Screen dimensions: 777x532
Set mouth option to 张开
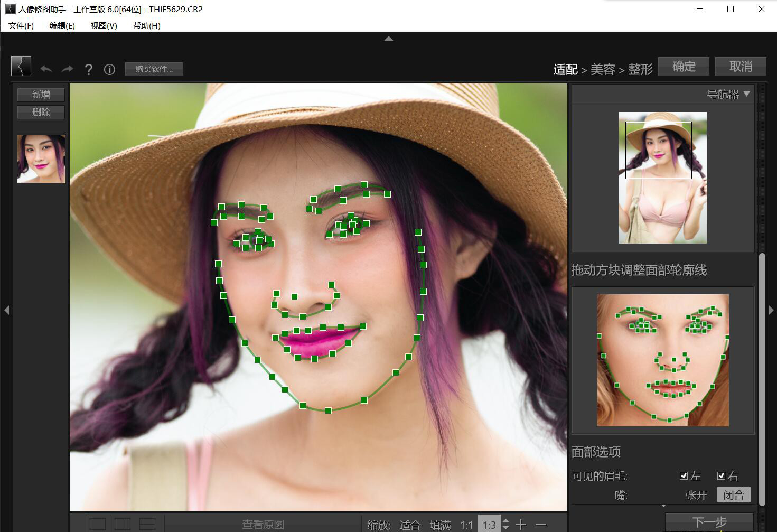pos(697,494)
